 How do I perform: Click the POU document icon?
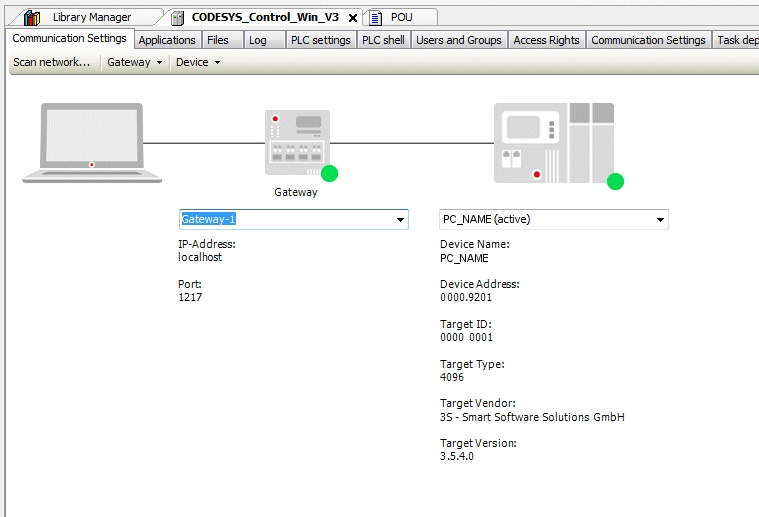click(376, 18)
